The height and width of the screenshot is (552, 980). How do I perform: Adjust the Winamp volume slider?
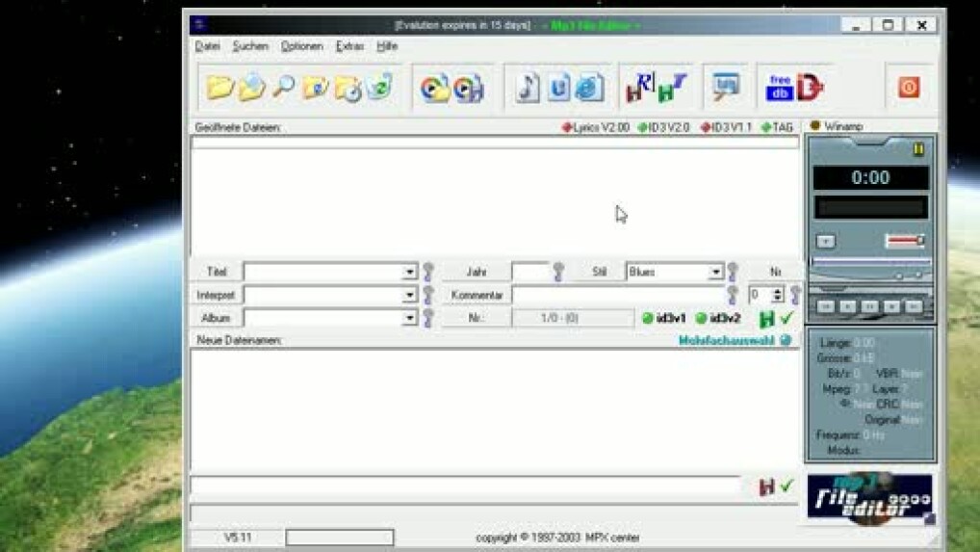[x=905, y=241]
